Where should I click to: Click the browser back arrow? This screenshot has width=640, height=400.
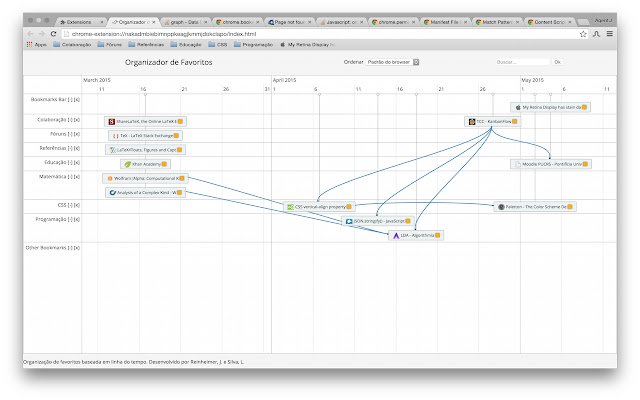30,34
